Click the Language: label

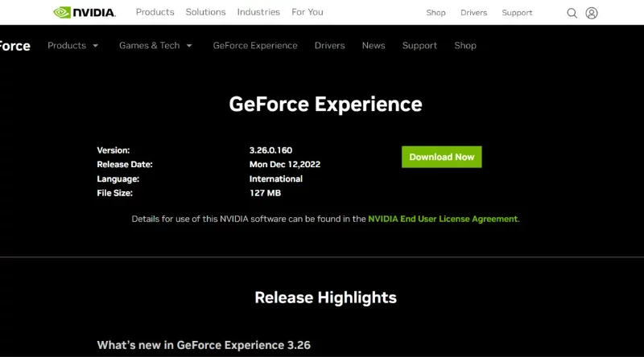[x=118, y=179]
